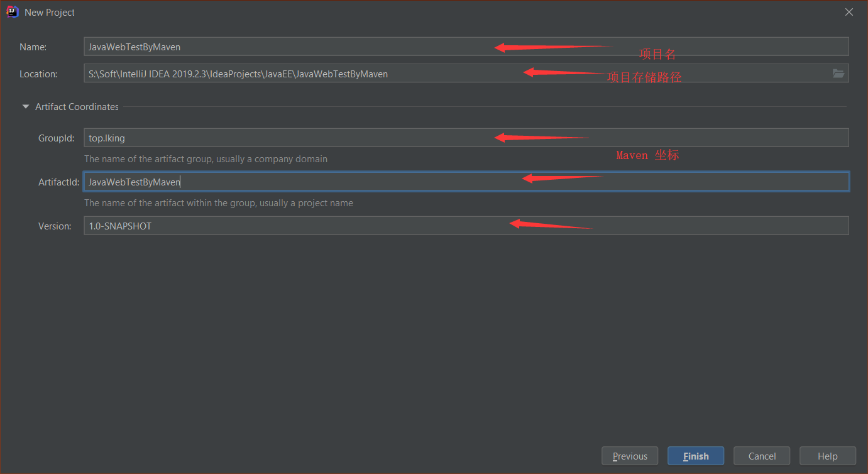Click the 'ArtifactId:' label
This screenshot has width=868, height=474.
(59, 182)
